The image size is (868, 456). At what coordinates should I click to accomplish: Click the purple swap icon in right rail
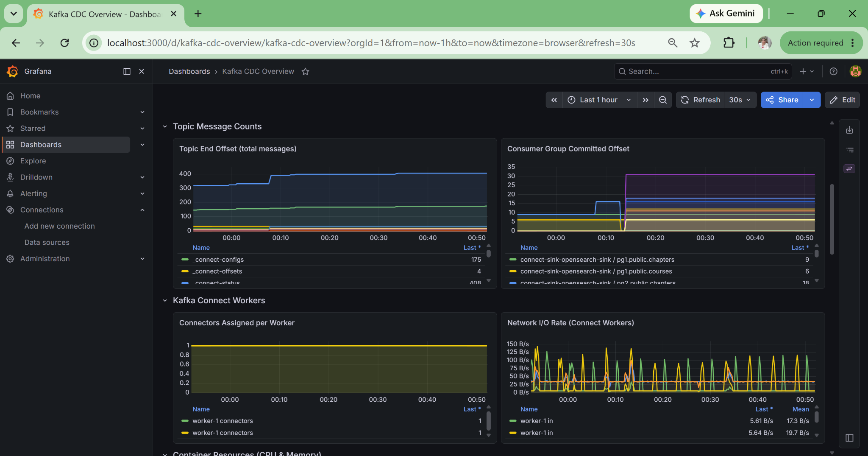[849, 169]
